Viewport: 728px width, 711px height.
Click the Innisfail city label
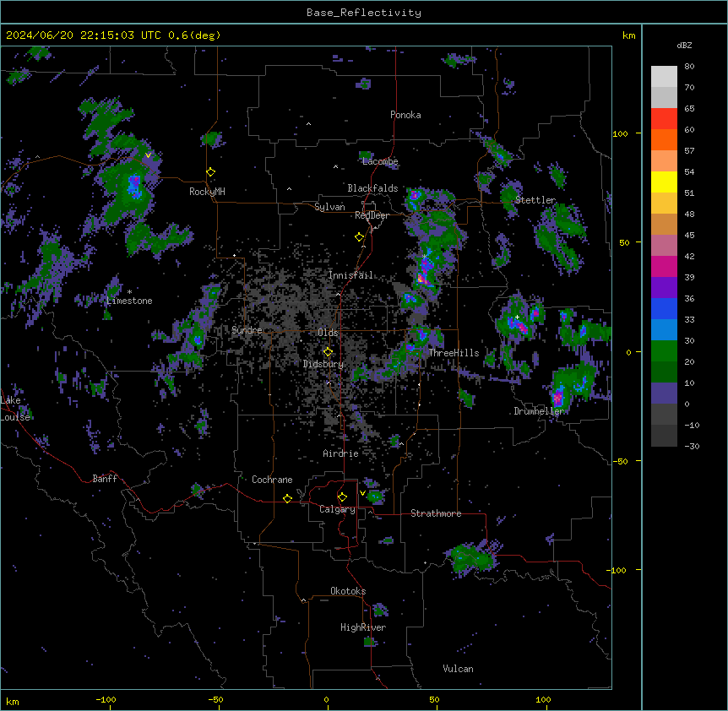(350, 275)
